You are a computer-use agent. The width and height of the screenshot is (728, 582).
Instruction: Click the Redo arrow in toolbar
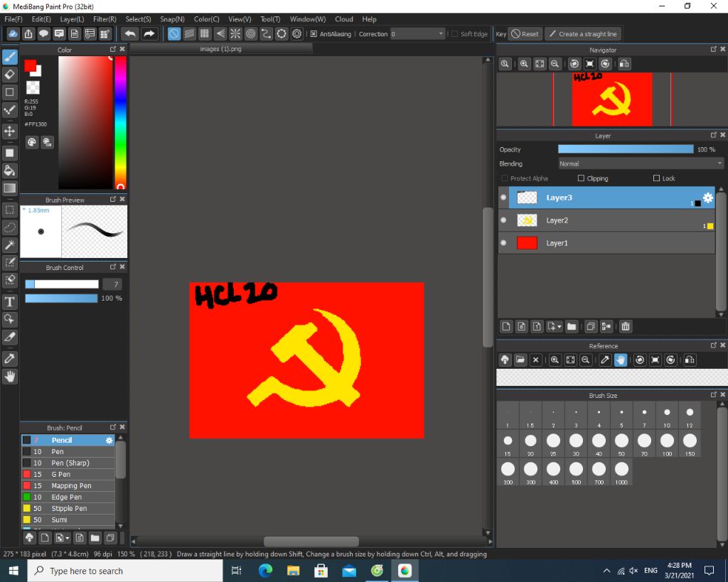(x=149, y=34)
